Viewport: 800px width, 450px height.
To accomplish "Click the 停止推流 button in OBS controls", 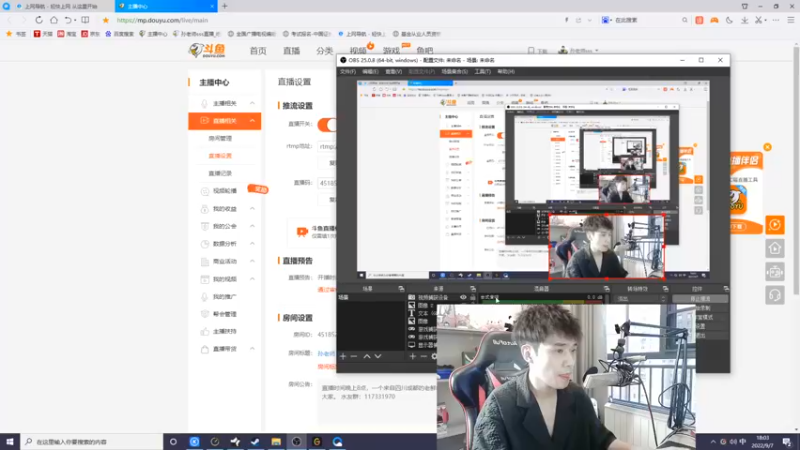I will point(700,299).
